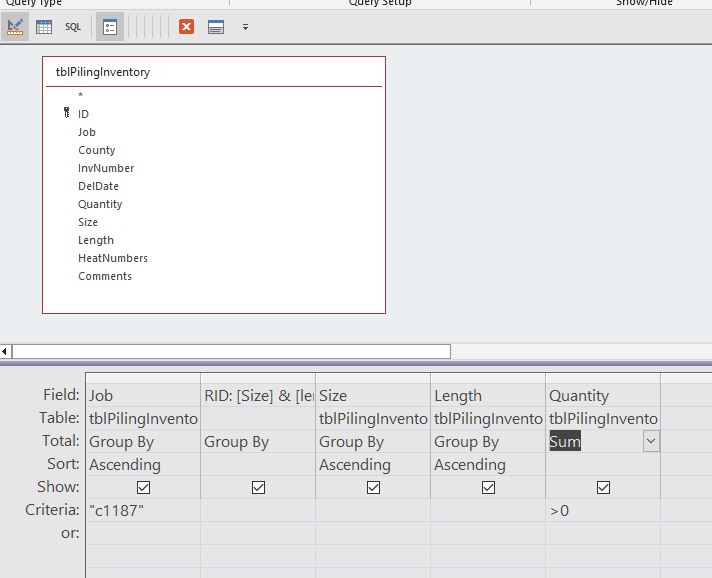Click the red X toolbar icon

coord(186,27)
